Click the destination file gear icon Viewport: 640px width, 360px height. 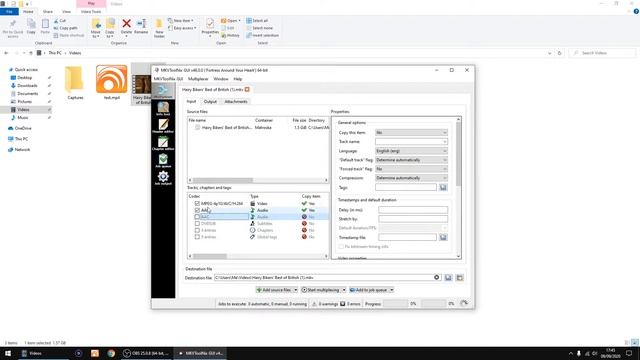tap(436, 278)
